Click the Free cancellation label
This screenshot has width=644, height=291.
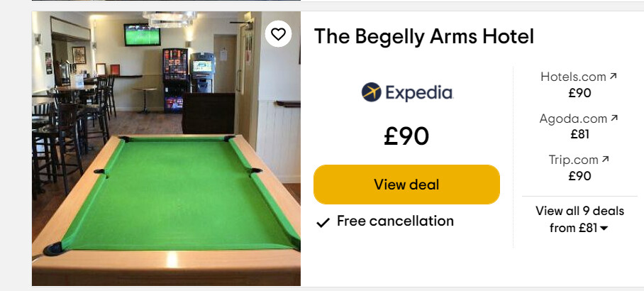click(395, 221)
